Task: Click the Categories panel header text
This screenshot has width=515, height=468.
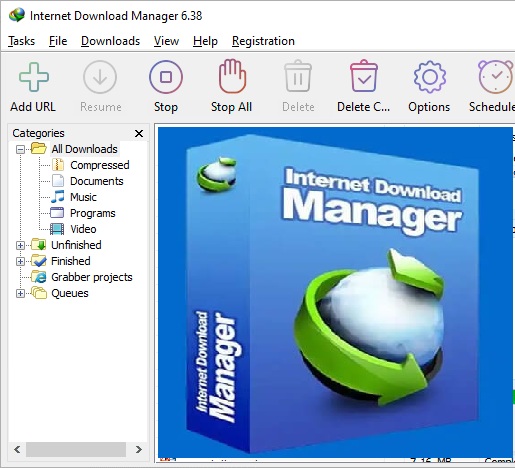Action: pos(38,133)
